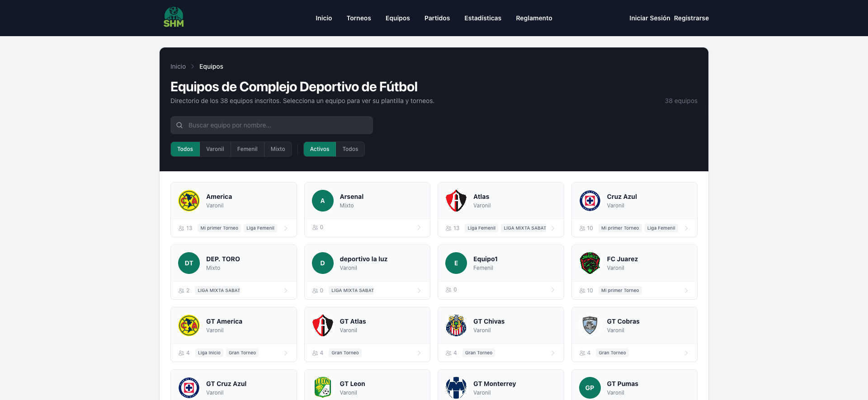Viewport: 868px width, 400px height.
Task: Click the players icon on Arsenal card
Action: (315, 227)
